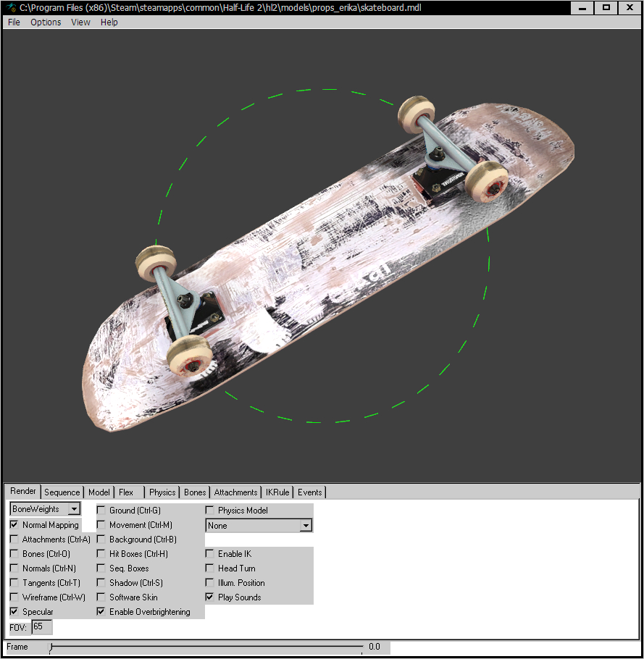Click the app icon in title bar
The height and width of the screenshot is (659, 644).
click(x=11, y=8)
